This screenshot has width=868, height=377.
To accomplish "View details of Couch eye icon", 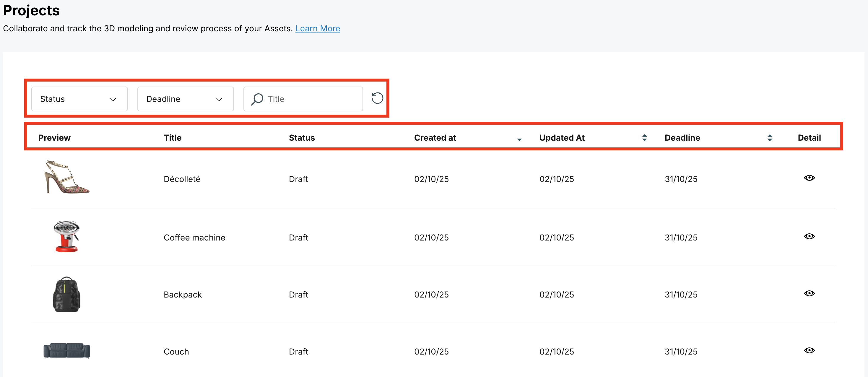I will (x=810, y=350).
